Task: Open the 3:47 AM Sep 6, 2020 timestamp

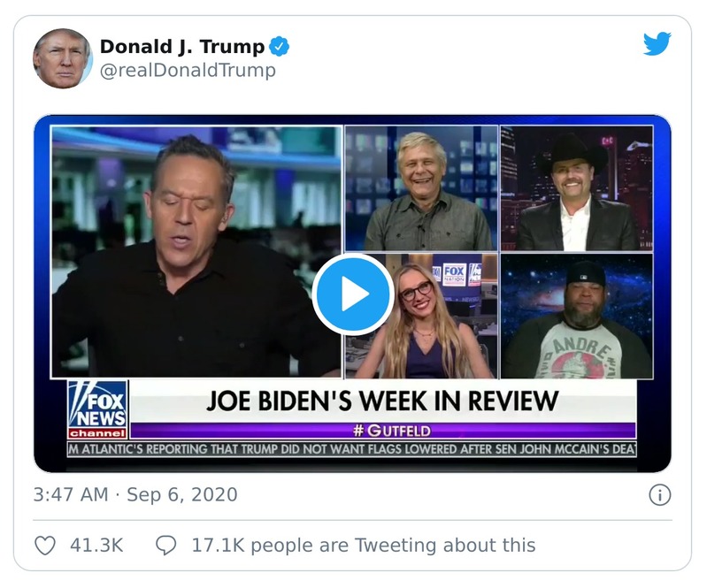Action: 135,495
